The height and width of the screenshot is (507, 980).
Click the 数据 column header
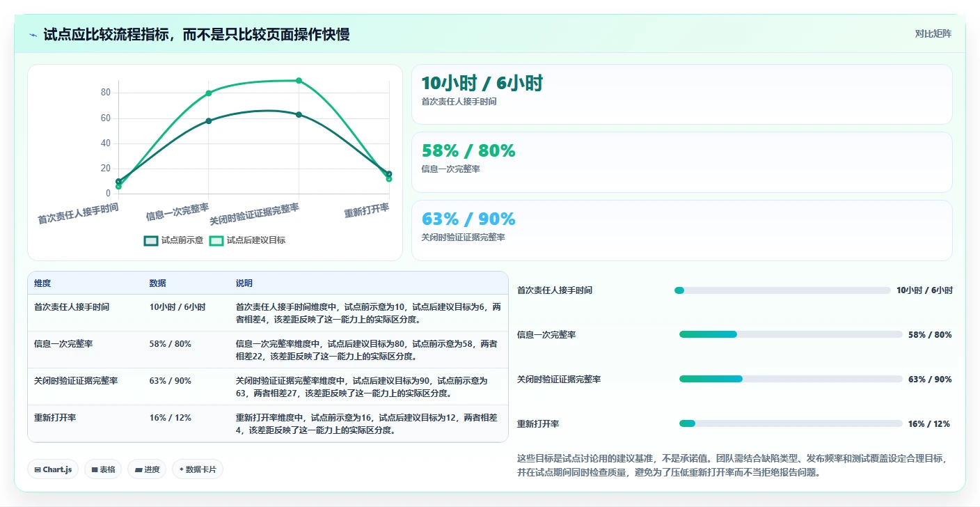point(157,283)
